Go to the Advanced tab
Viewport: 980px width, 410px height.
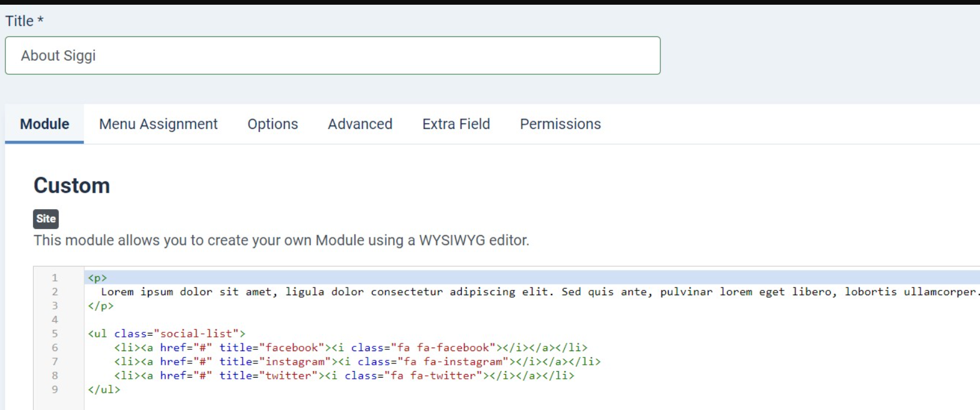coord(360,124)
